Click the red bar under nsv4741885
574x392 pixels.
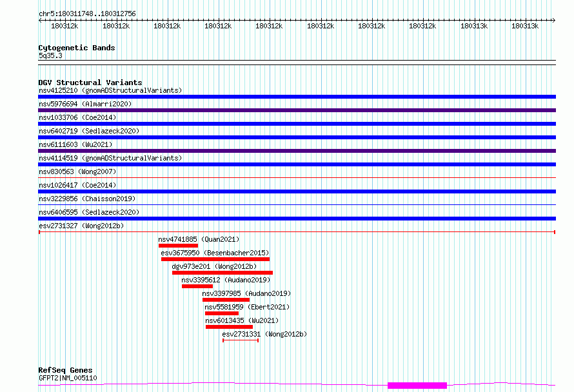pyautogui.click(x=178, y=246)
